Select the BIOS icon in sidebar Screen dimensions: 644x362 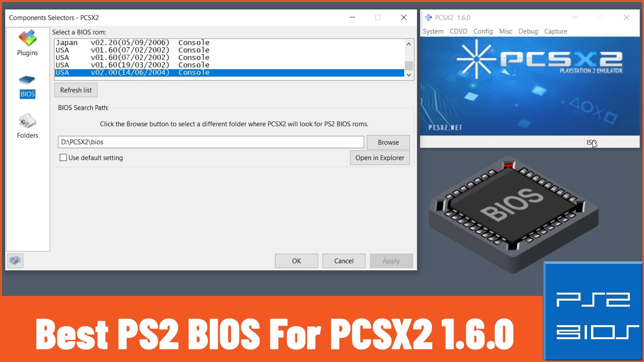coord(28,84)
